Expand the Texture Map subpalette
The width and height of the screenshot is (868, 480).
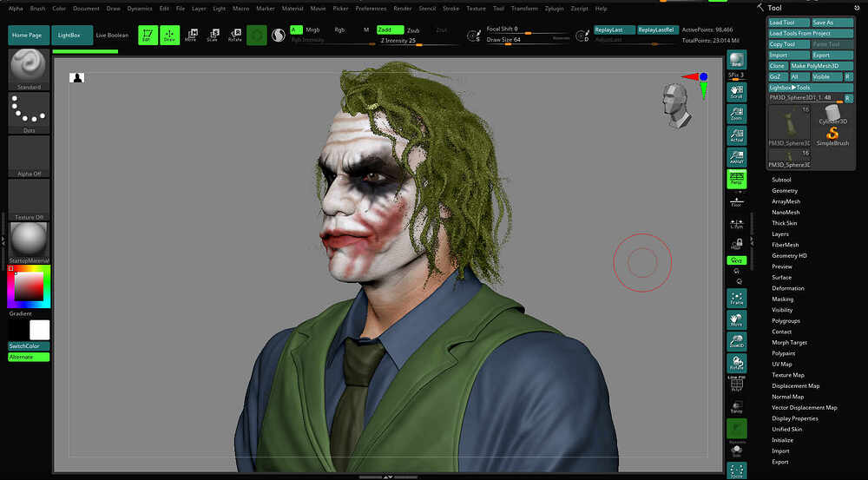tap(788, 375)
